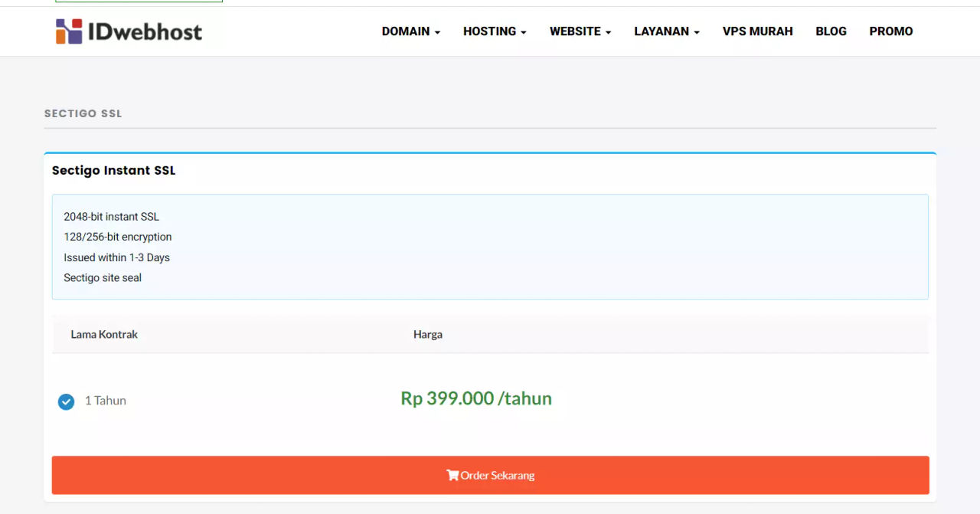Open the WEBSITE dropdown

coord(580,31)
